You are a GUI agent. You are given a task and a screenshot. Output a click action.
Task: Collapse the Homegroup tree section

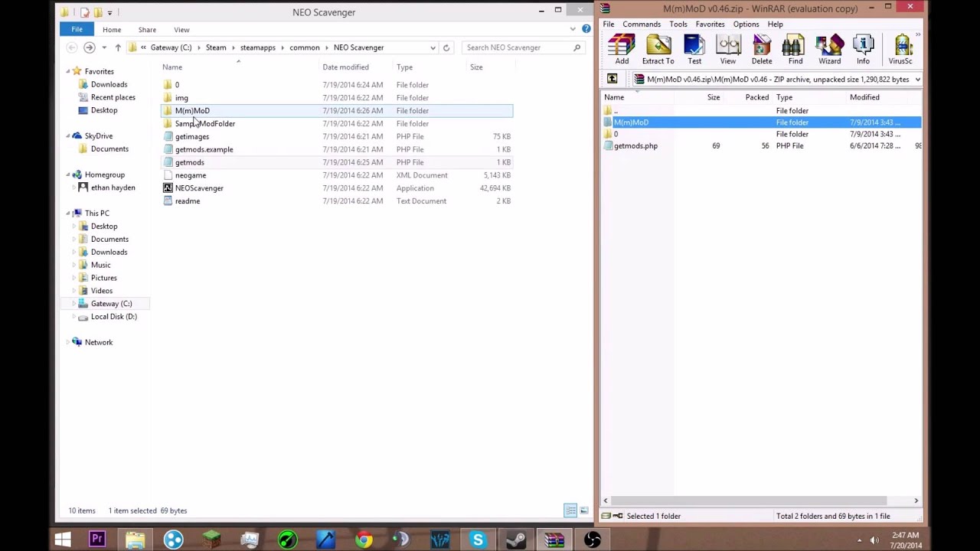[x=67, y=174]
